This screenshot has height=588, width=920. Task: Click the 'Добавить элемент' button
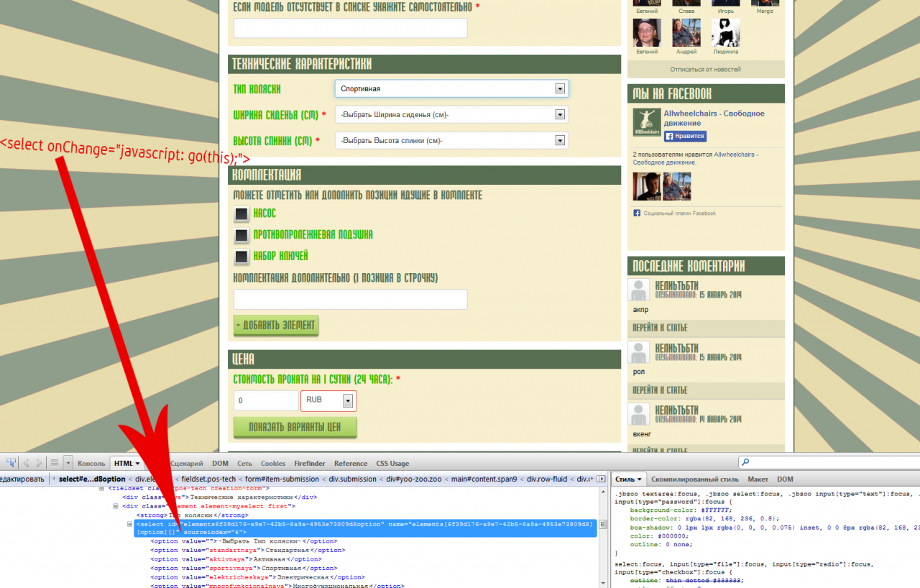tap(276, 325)
